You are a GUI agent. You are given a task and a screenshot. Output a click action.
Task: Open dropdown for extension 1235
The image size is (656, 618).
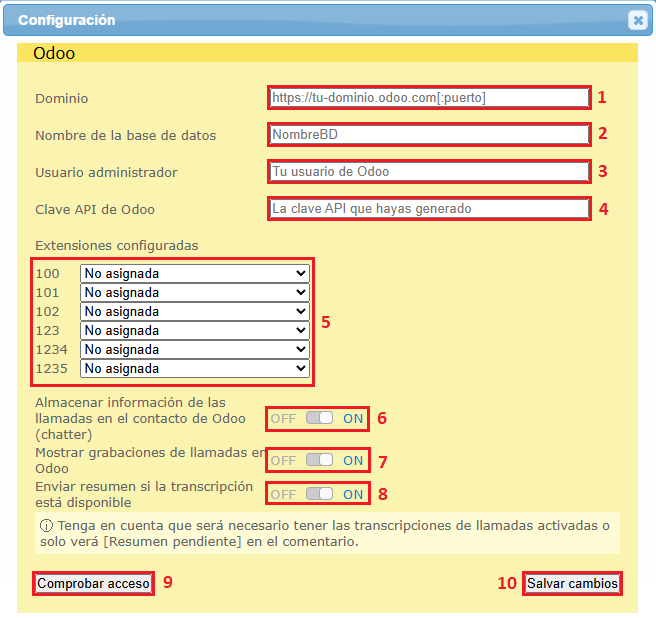pyautogui.click(x=195, y=369)
